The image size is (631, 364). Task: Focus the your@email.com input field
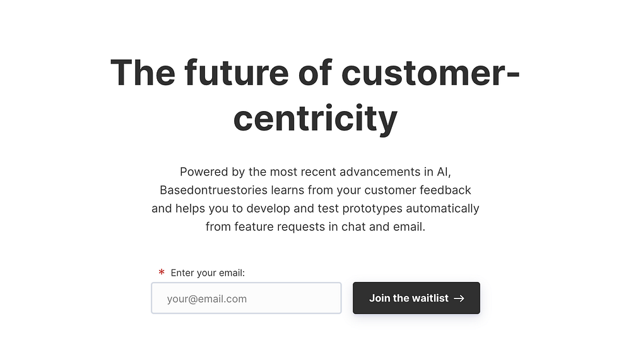point(246,298)
